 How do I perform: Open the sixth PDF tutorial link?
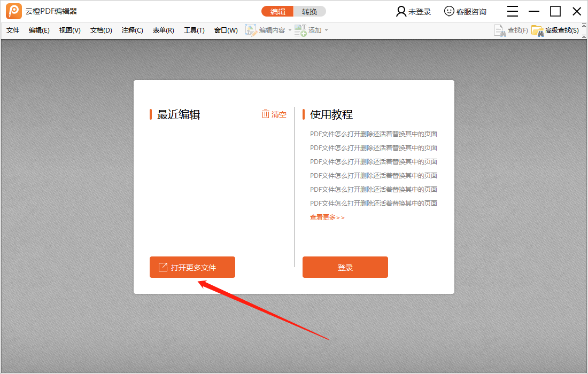click(374, 203)
